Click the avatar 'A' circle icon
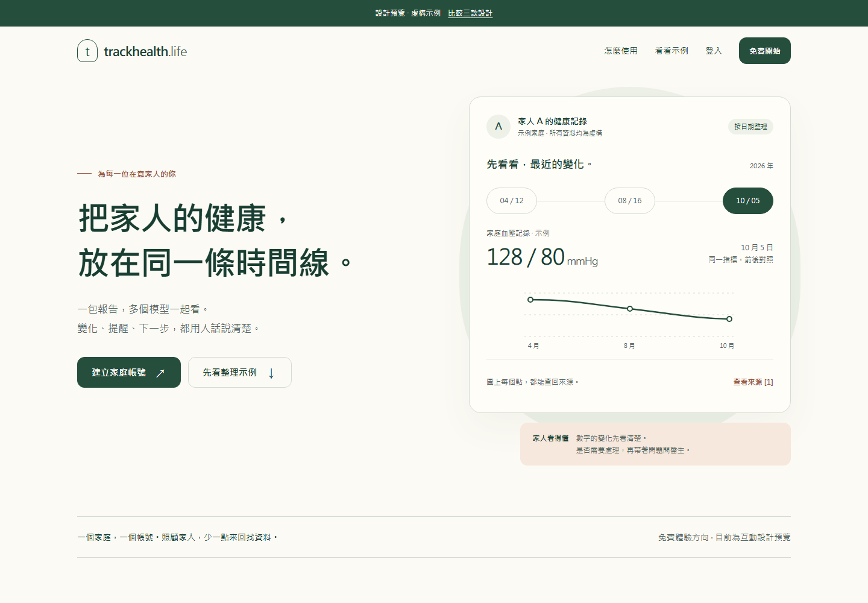The width and height of the screenshot is (868, 603). coord(498,127)
